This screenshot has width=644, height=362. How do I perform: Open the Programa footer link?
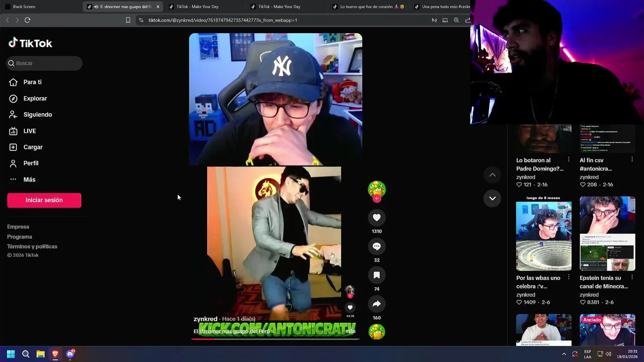tap(20, 237)
